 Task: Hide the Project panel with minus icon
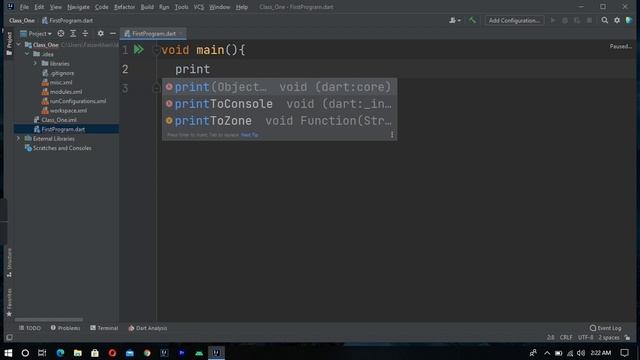(113, 33)
